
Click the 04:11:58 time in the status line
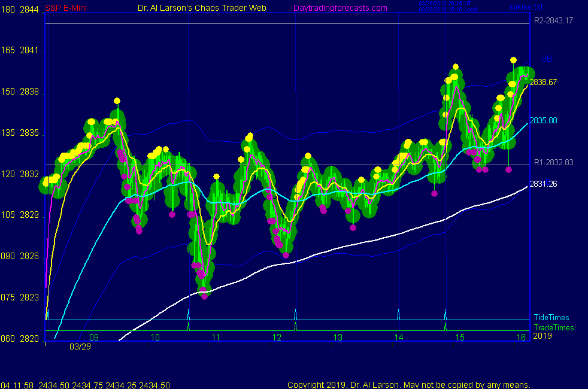17,385
